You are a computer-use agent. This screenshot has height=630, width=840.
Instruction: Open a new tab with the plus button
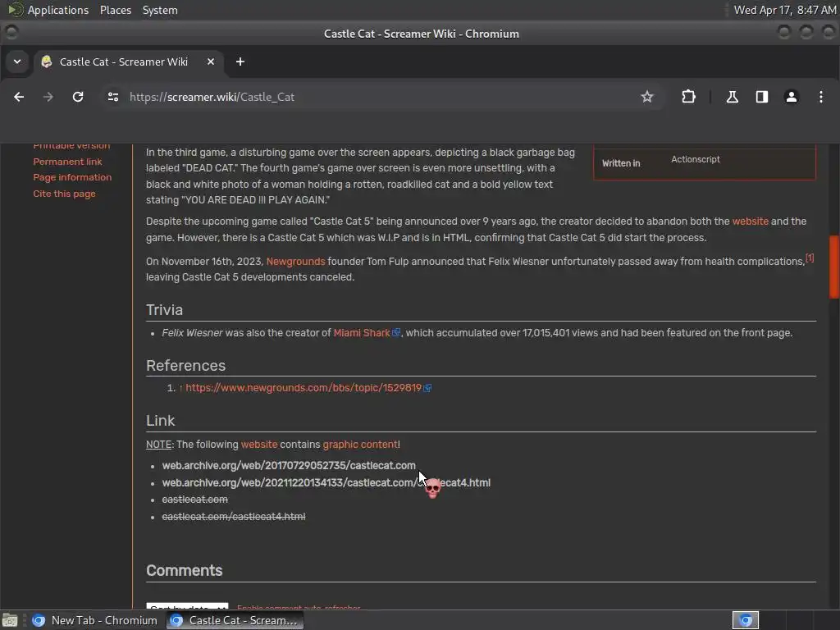[x=240, y=62]
